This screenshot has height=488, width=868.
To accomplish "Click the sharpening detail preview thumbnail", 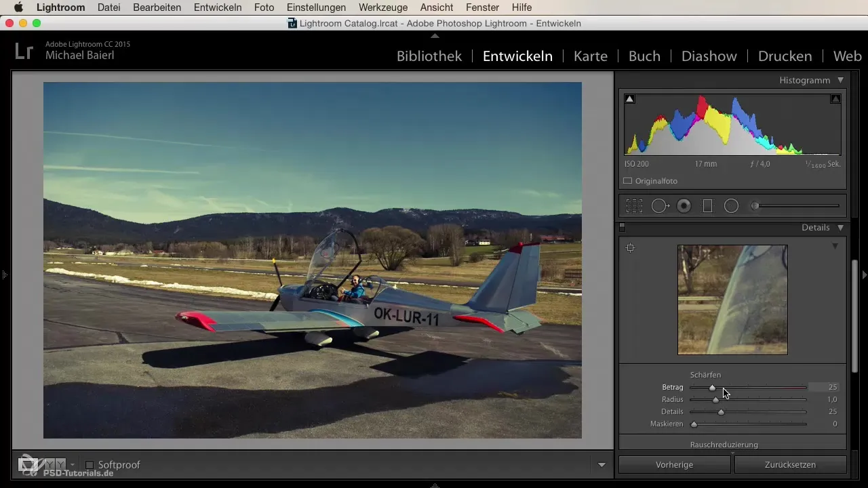I will 732,300.
